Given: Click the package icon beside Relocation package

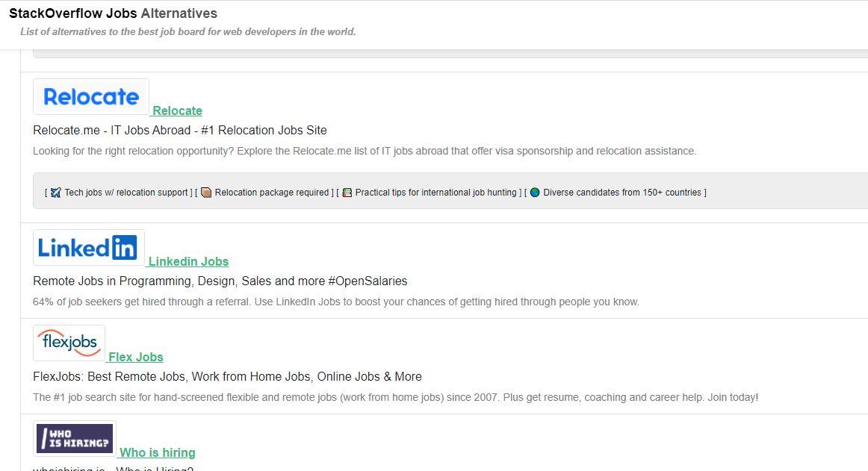Looking at the screenshot, I should 206,193.
